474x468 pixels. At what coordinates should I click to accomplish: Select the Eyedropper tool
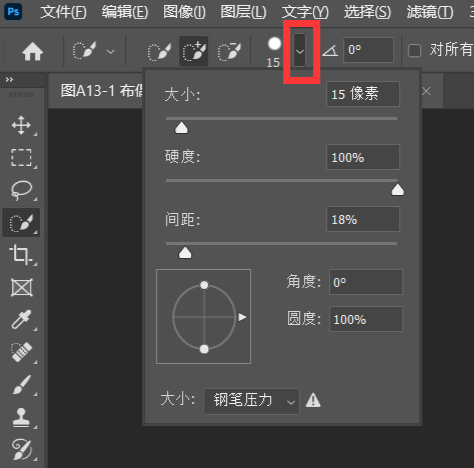click(21, 319)
